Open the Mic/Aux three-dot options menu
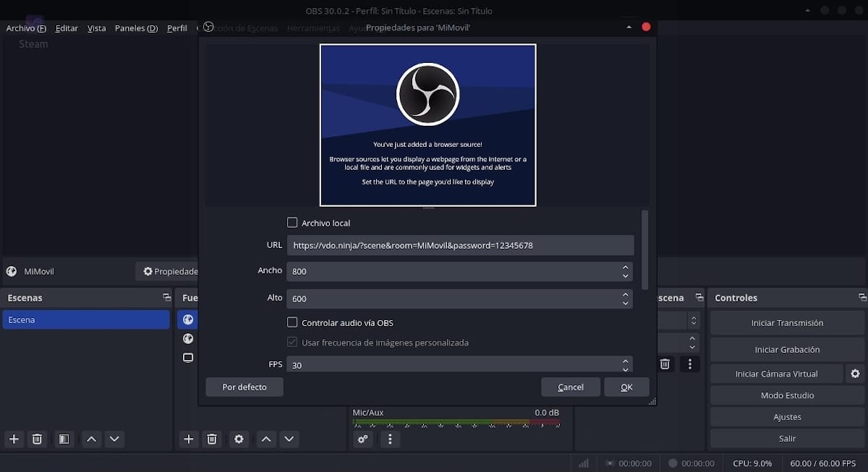Screen dimensions: 868x472 point(391,439)
